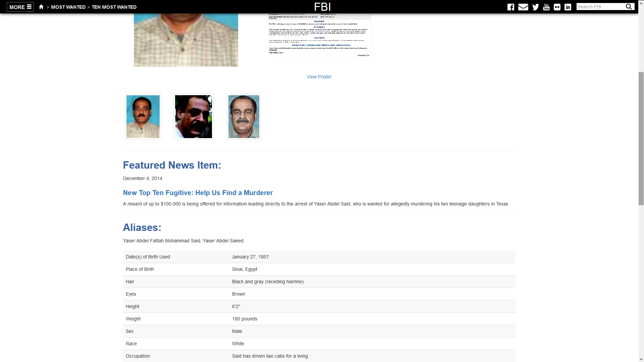Expand the MORE hamburger menu
644x362 pixels.
point(20,7)
